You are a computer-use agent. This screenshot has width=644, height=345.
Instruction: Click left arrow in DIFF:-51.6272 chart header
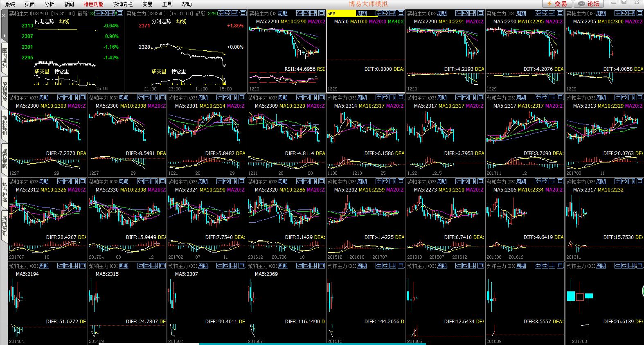point(61,266)
